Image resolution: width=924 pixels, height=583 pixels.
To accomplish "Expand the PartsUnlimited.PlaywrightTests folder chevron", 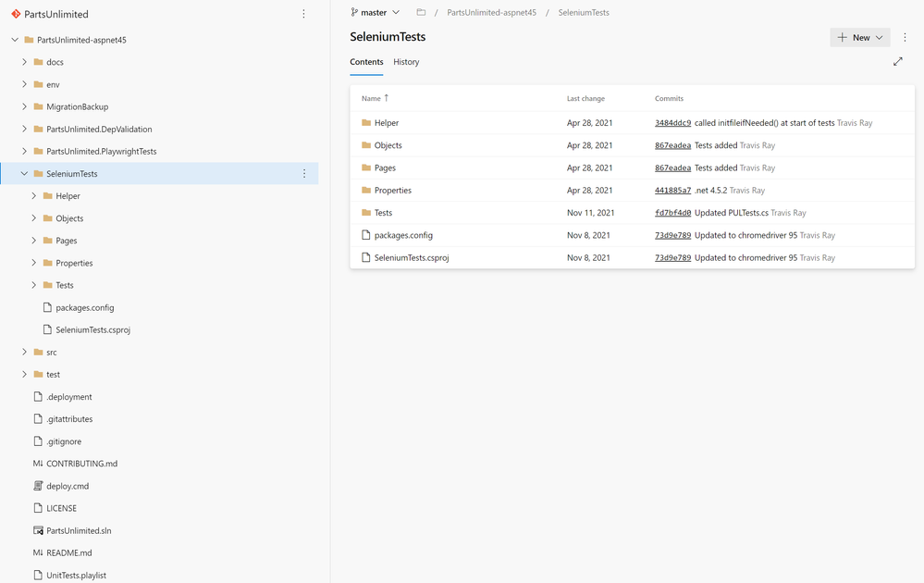I will [24, 151].
